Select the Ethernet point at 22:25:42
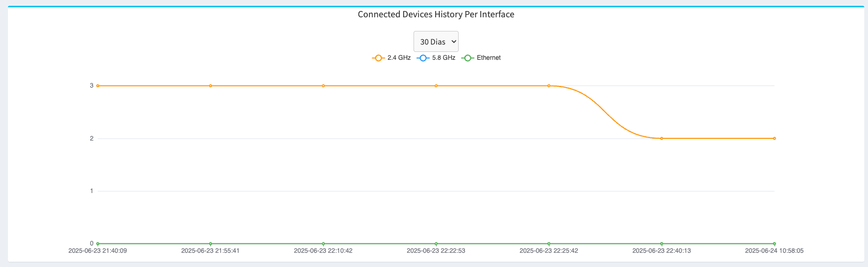Screen dimensions: 868x267 549,243
